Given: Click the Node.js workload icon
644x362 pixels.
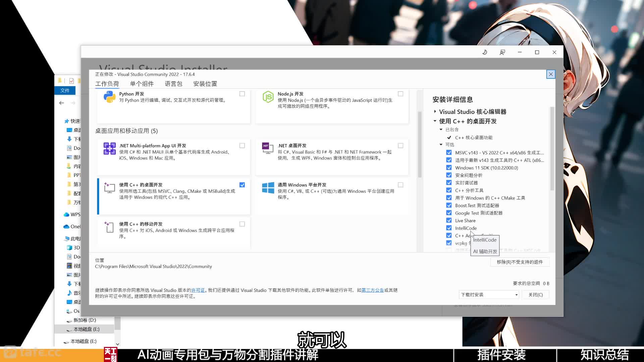Looking at the screenshot, I should 268,97.
